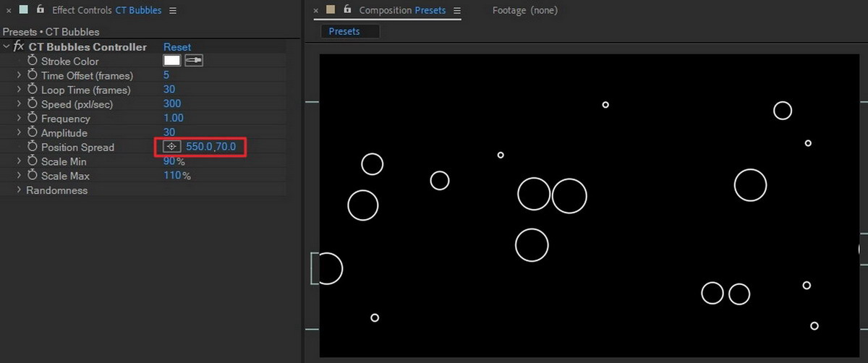Switch to the Footage (none) tab
Image resolution: width=868 pixels, height=363 pixels.
(524, 11)
